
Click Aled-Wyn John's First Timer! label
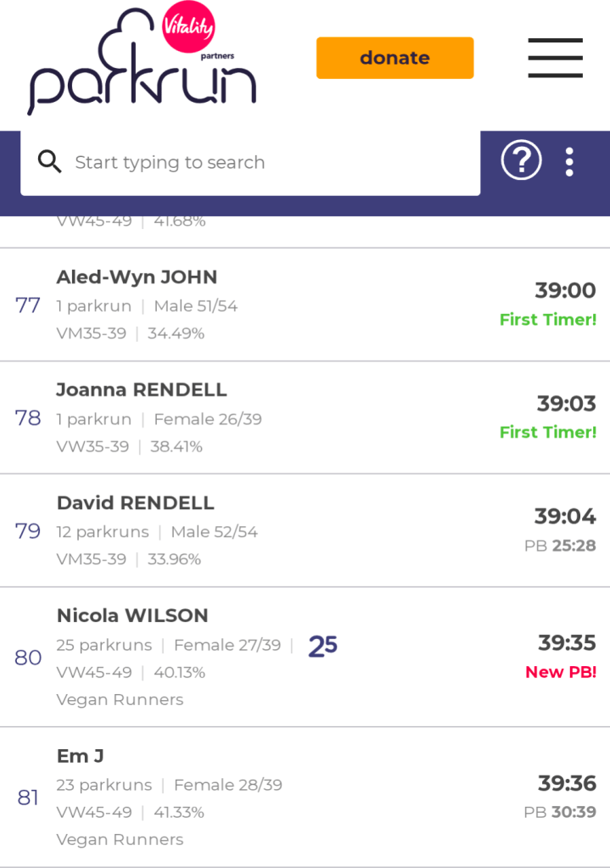click(x=547, y=320)
